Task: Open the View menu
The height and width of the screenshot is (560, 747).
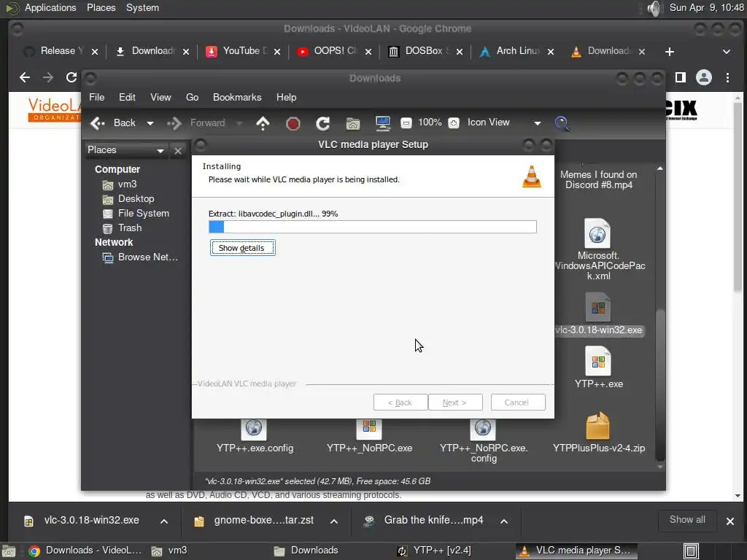Action: tap(160, 97)
